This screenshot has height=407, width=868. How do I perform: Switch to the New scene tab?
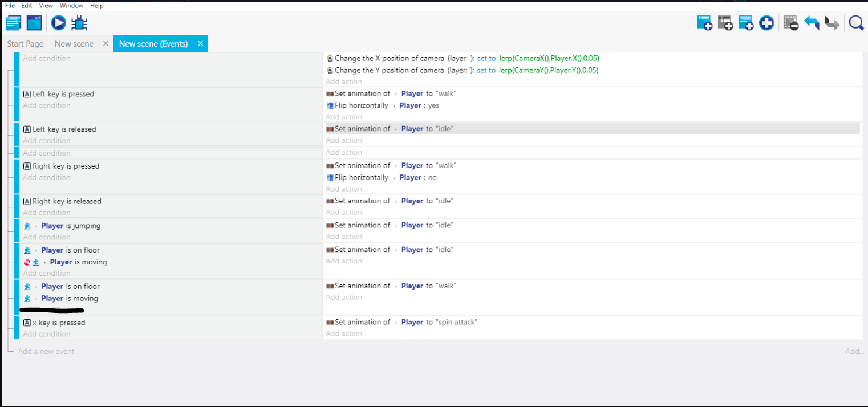pos(74,43)
